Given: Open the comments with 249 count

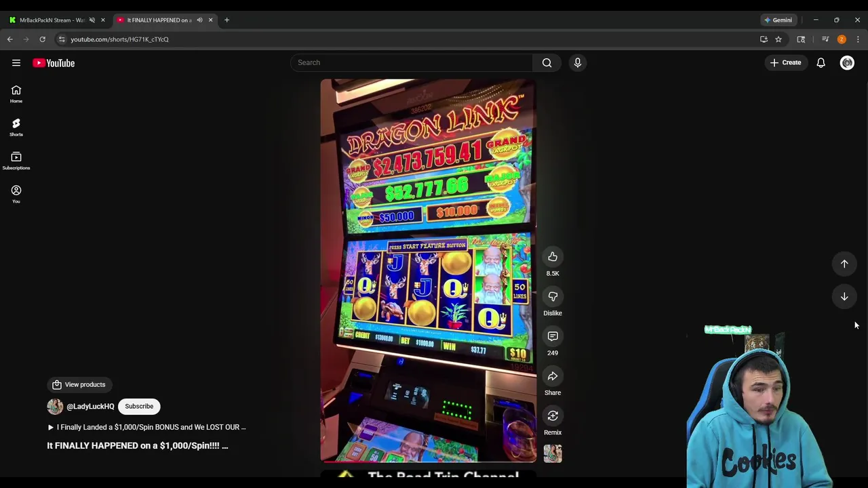Looking at the screenshot, I should [553, 336].
